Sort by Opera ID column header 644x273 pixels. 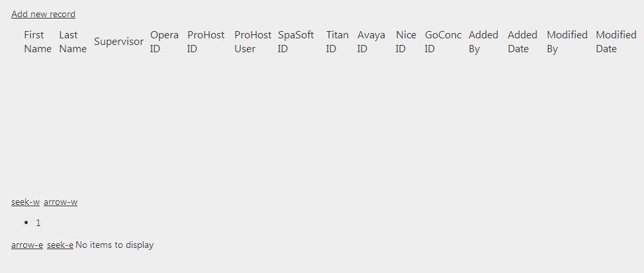[x=163, y=42]
